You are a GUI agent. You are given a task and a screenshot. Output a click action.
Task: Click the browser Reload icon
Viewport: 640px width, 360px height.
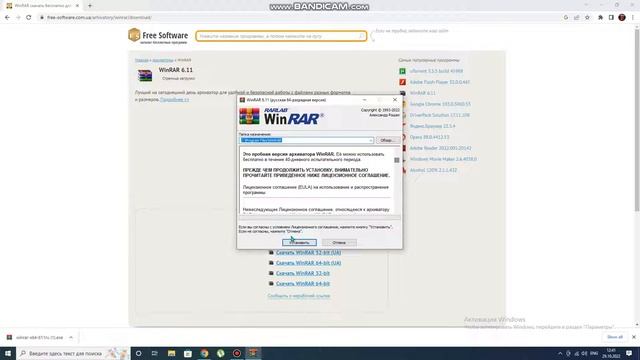[29, 18]
